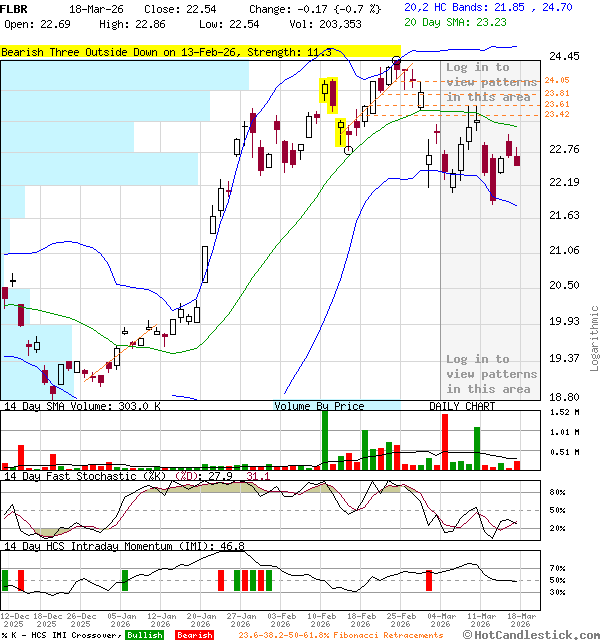Click the red Bearish legend badge
The width and height of the screenshot is (600, 640).
tap(194, 634)
